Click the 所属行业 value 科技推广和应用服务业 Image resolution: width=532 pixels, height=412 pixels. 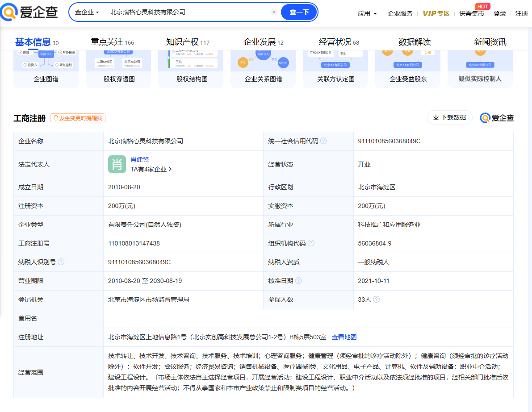tap(389, 225)
